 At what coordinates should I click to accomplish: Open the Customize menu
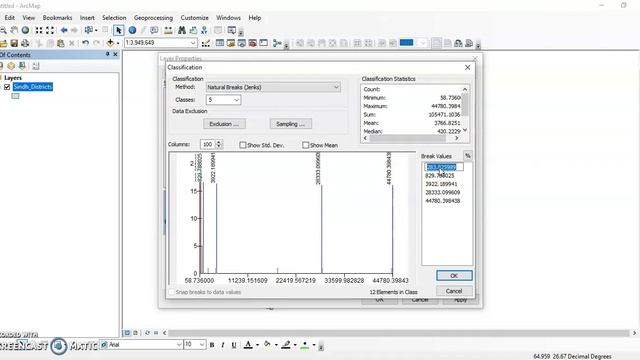pyautogui.click(x=195, y=18)
